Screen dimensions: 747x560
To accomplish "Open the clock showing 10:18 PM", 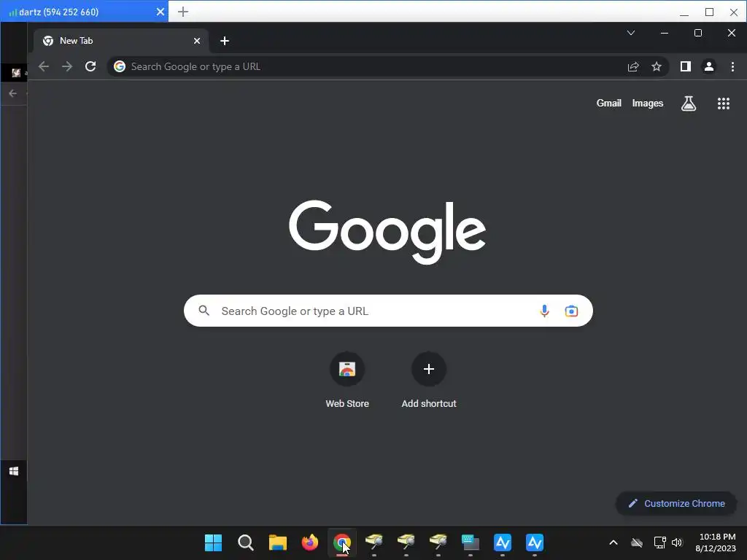I will [716, 542].
